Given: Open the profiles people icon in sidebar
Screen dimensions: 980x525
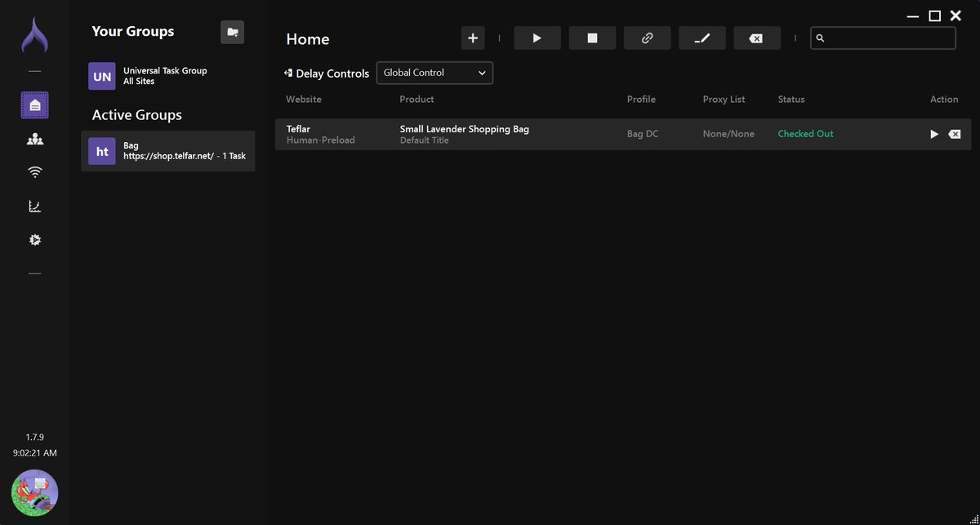Looking at the screenshot, I should point(34,139).
